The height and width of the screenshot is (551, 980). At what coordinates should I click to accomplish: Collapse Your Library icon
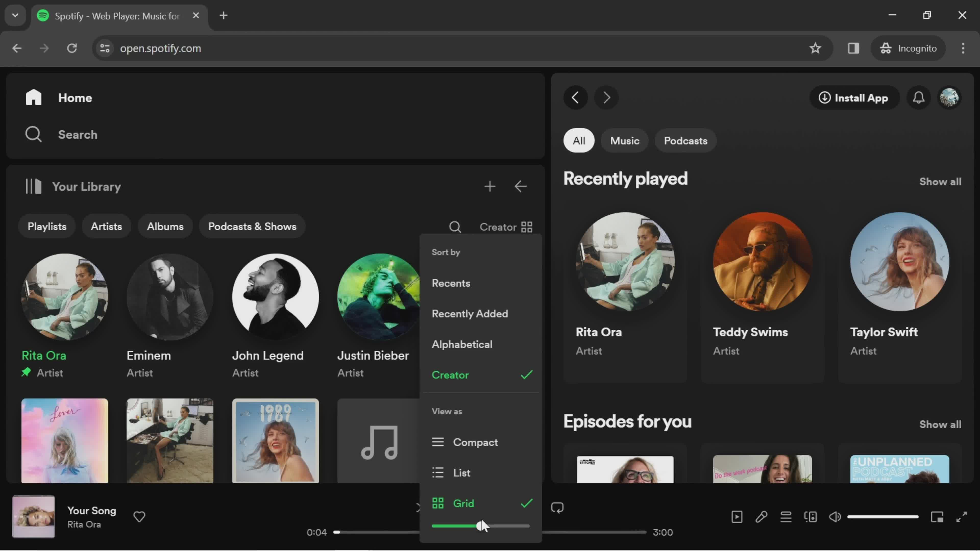tap(33, 187)
